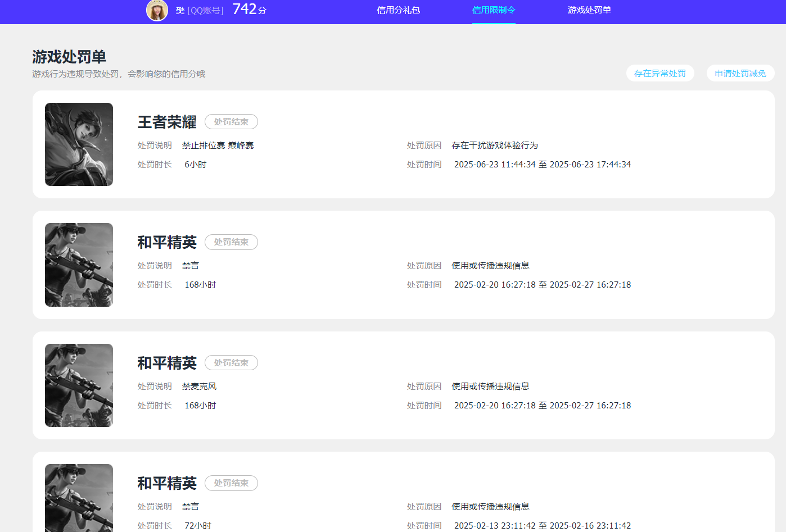The width and height of the screenshot is (786, 532).
Task: Click the 王者荣耀 game cover image
Action: (x=79, y=144)
